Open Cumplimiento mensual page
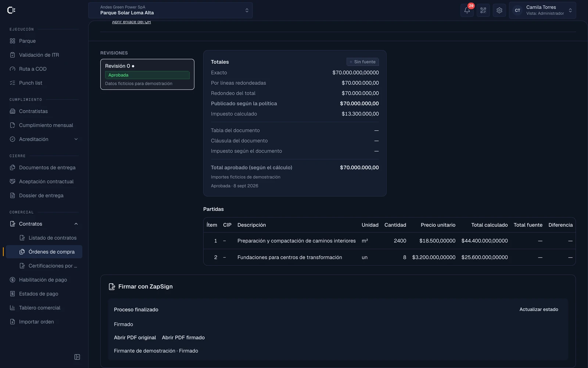 click(x=44, y=125)
